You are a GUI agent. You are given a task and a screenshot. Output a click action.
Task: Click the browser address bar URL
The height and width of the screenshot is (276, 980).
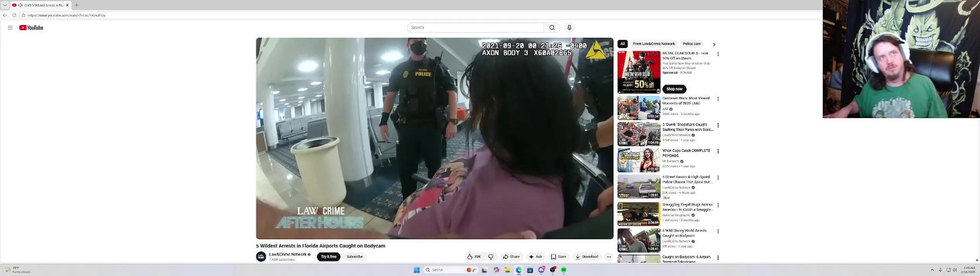tap(66, 15)
